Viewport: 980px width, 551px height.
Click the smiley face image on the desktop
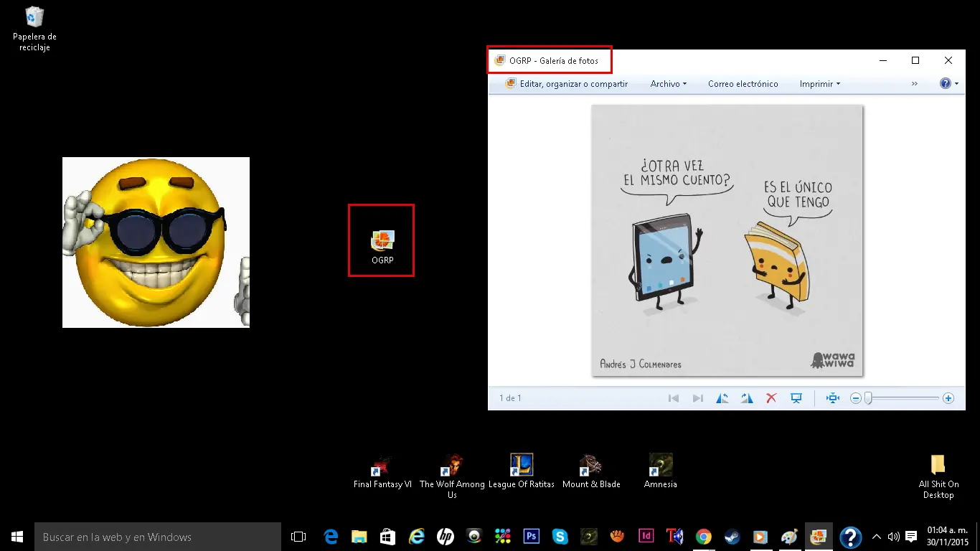(156, 242)
